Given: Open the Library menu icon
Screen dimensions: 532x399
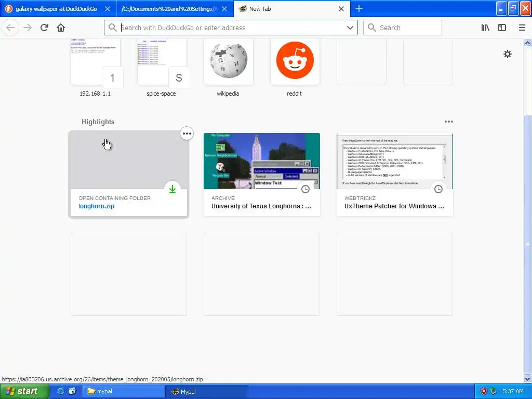Looking at the screenshot, I should point(485,28).
